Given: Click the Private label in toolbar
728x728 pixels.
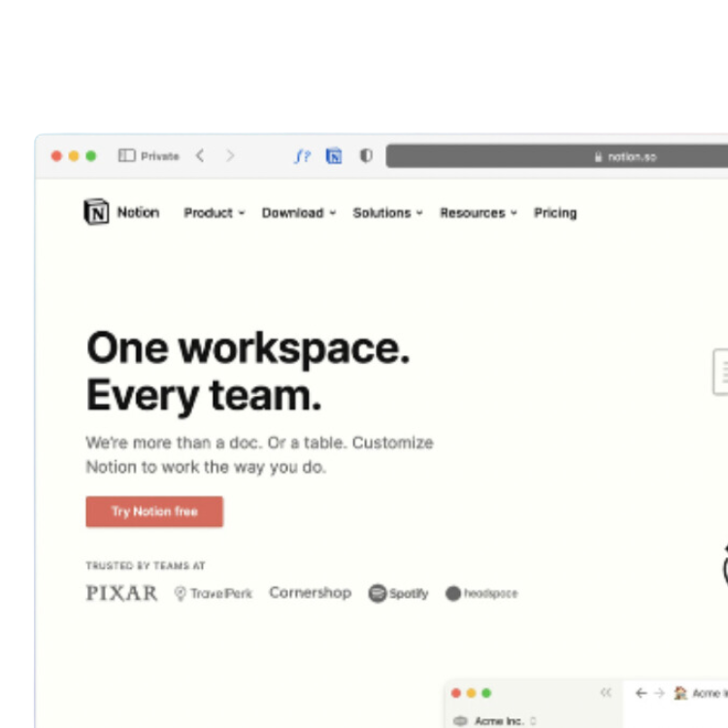Looking at the screenshot, I should pos(160,156).
